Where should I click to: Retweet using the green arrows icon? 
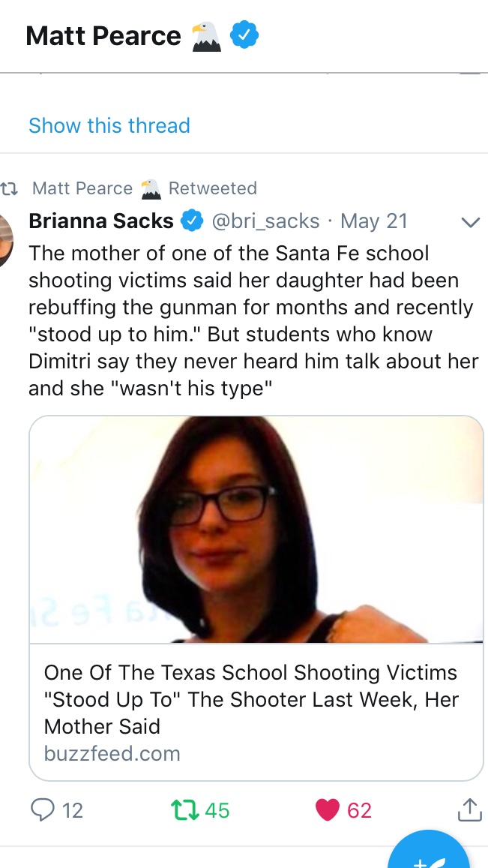click(185, 810)
